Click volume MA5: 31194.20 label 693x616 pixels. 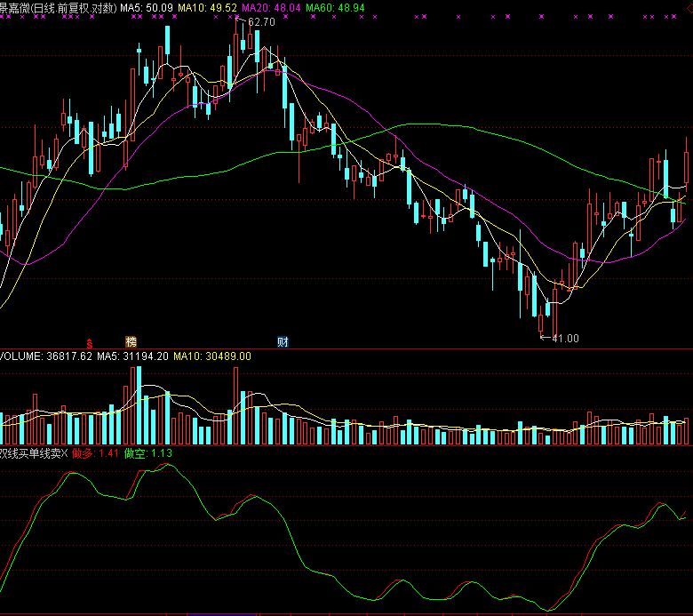click(x=132, y=356)
